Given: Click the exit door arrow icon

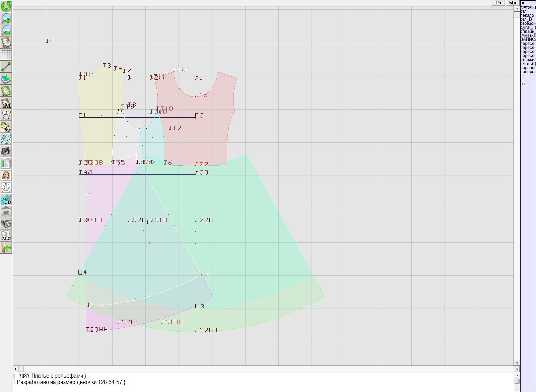Looking at the screenshot, I should pyautogui.click(x=6, y=248).
